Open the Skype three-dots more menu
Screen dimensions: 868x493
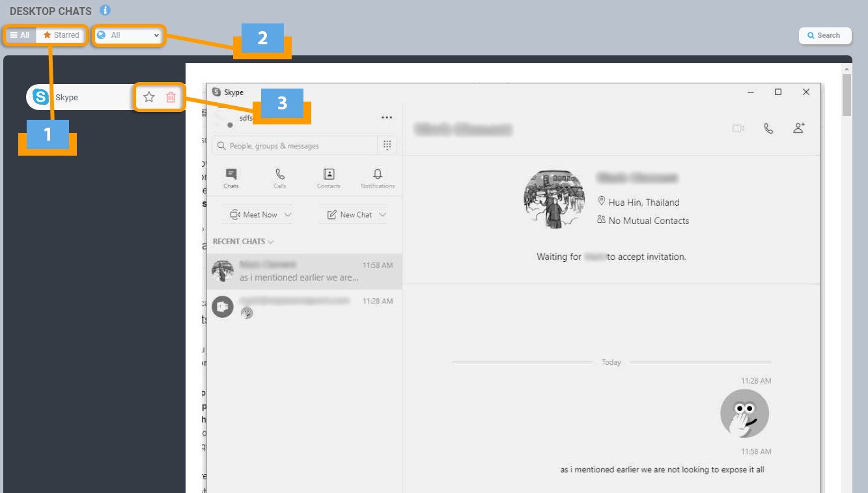[387, 118]
